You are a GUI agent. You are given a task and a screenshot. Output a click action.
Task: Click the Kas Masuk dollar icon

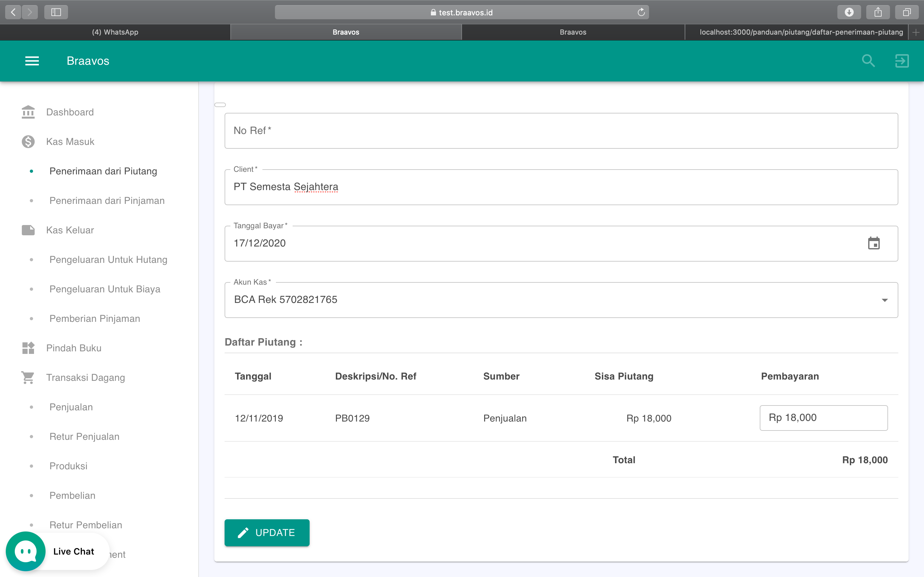28,142
